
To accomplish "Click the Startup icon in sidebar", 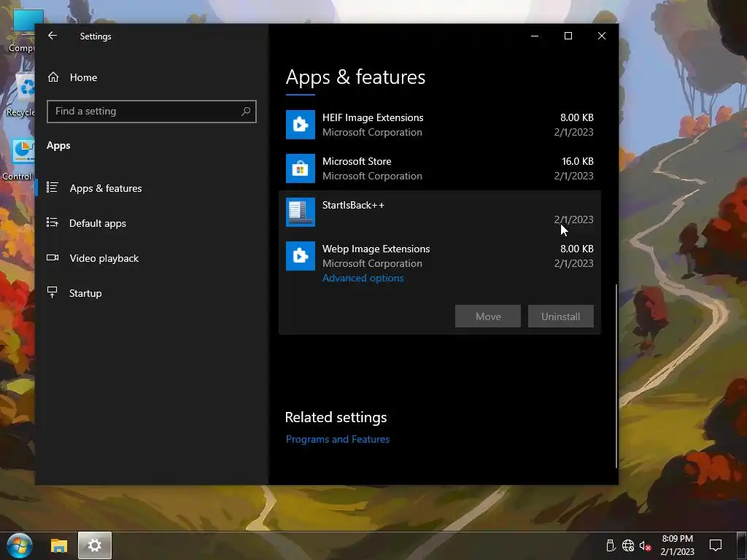I will coord(53,292).
